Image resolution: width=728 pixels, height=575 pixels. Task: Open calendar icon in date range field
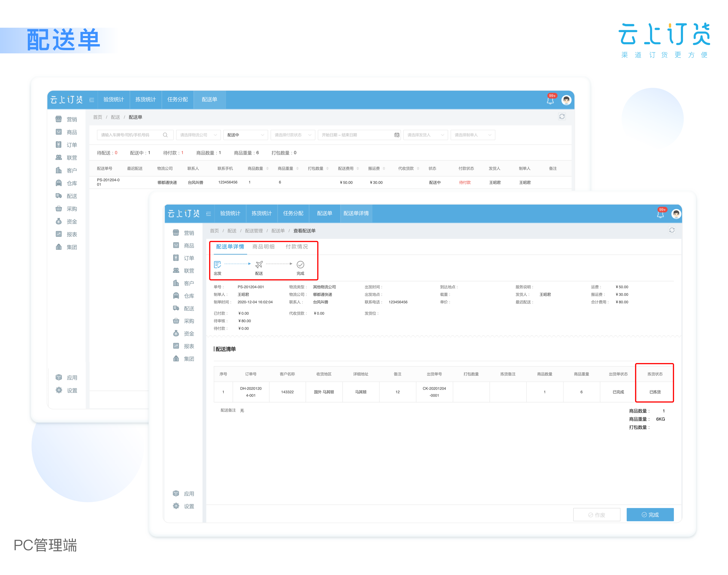click(397, 135)
